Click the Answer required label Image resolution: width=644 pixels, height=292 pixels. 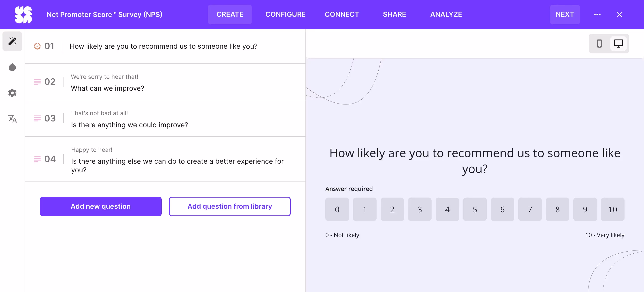pyautogui.click(x=349, y=189)
